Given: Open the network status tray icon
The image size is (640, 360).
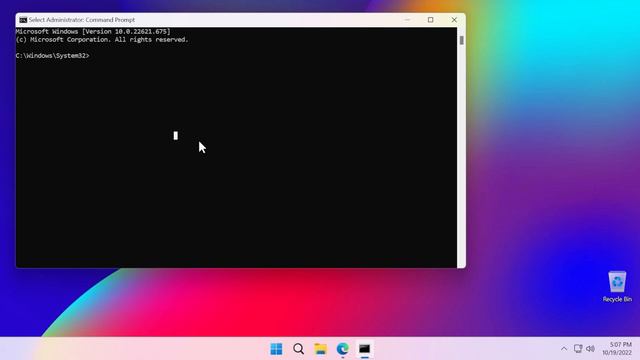Looking at the screenshot, I should point(578,349).
